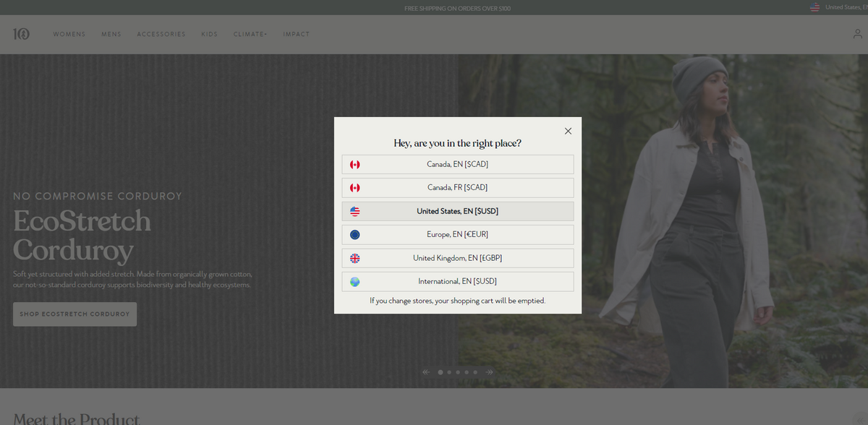
Task: Choose Europe, EN [€EUR] store
Action: (458, 234)
